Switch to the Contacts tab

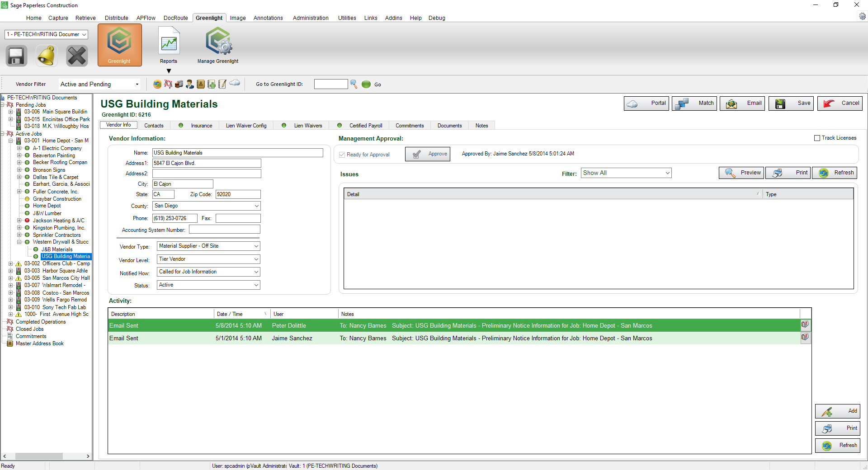(x=154, y=126)
